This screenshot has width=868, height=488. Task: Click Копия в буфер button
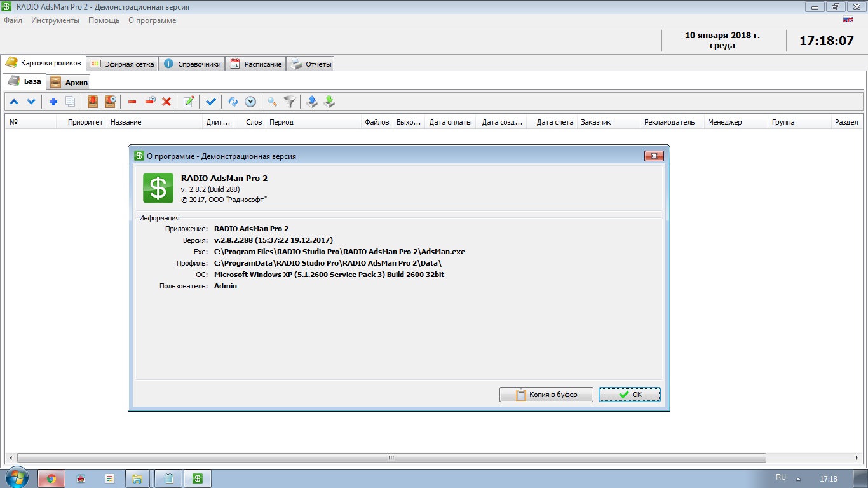click(x=546, y=395)
